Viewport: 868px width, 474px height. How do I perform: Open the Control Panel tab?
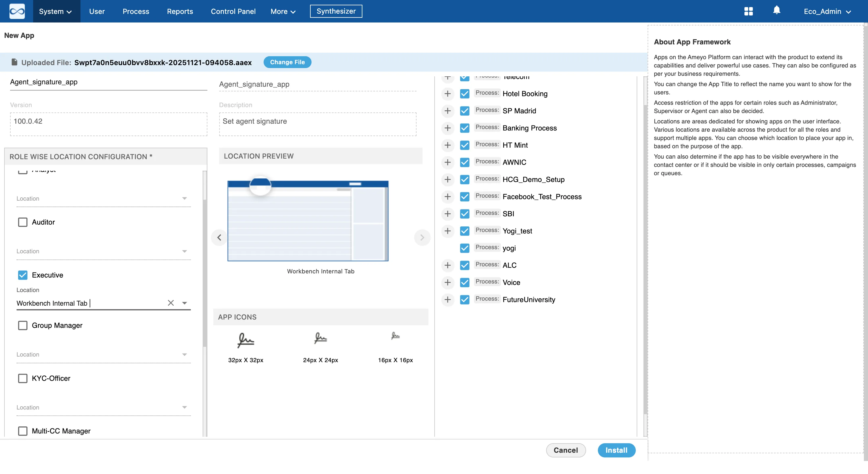coord(233,12)
